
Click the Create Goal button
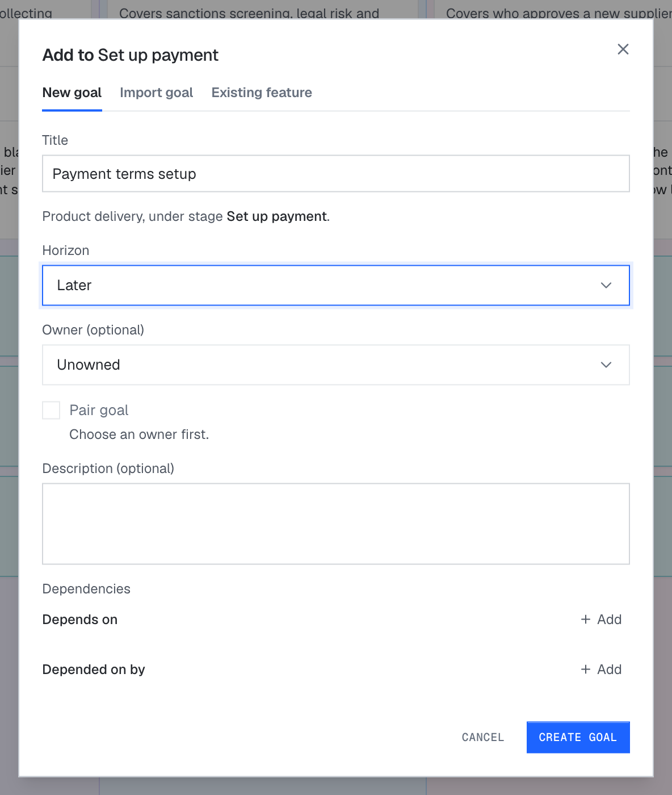[x=578, y=737]
